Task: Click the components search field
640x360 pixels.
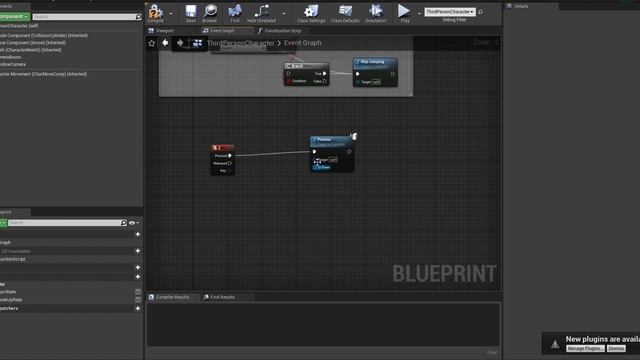Action: pyautogui.click(x=84, y=17)
